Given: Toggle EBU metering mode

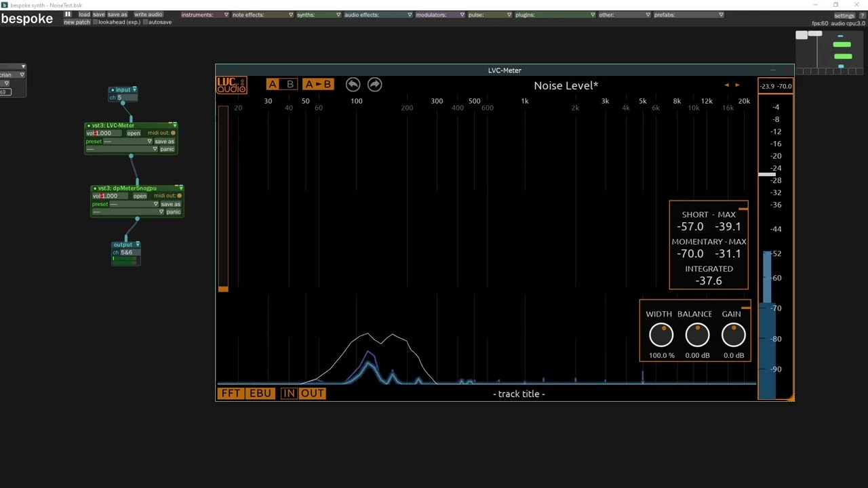Looking at the screenshot, I should pos(260,393).
